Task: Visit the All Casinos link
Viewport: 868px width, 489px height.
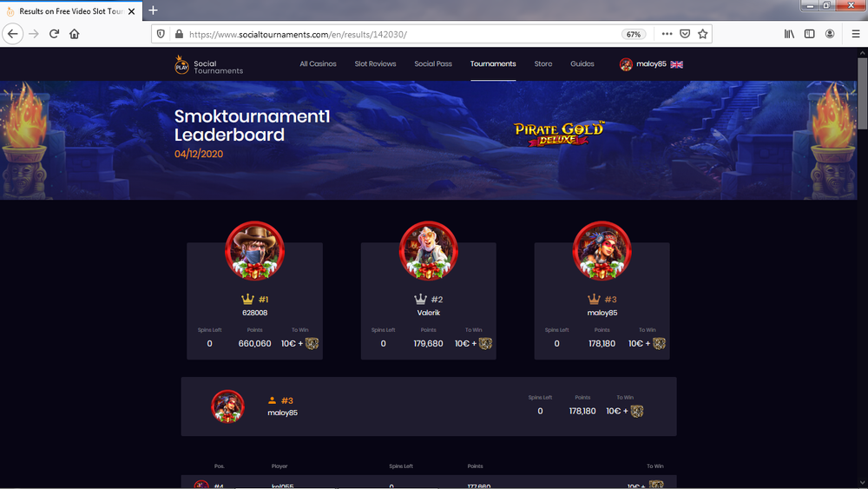Action: click(x=318, y=63)
